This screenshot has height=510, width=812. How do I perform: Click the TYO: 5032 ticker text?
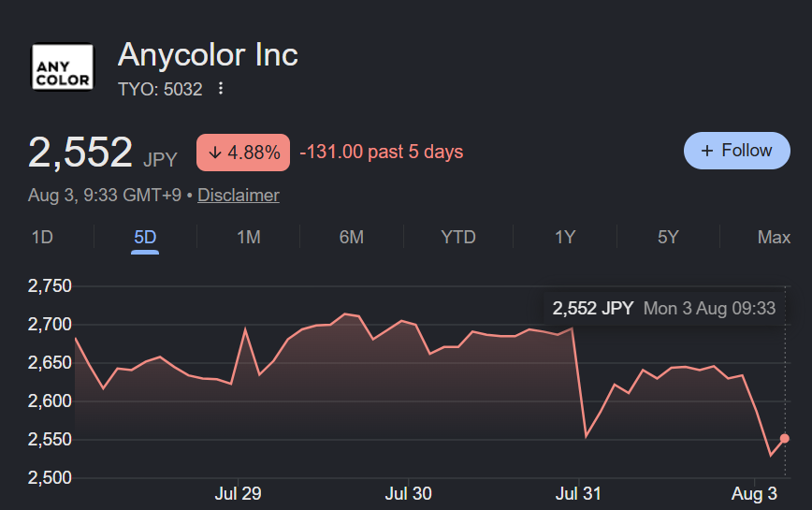coord(160,89)
